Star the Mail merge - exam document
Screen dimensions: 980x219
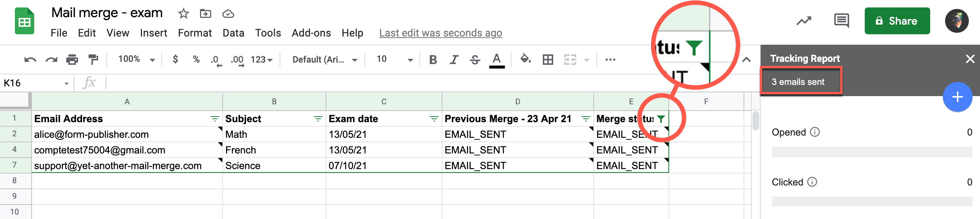point(183,14)
